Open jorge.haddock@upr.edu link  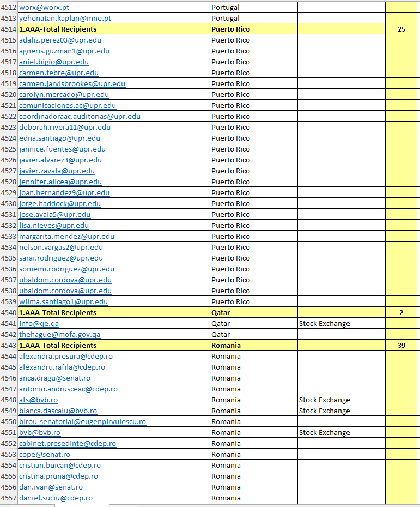60,204
